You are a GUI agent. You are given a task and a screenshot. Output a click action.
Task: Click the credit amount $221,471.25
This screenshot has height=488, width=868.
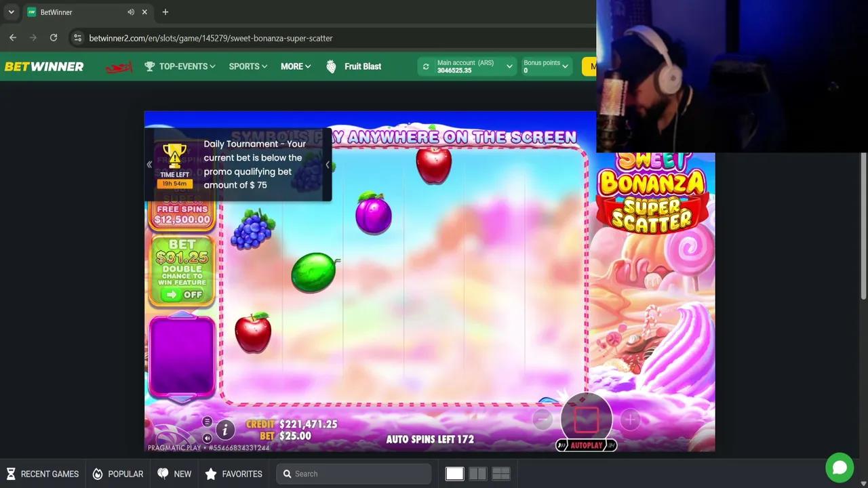coord(309,424)
